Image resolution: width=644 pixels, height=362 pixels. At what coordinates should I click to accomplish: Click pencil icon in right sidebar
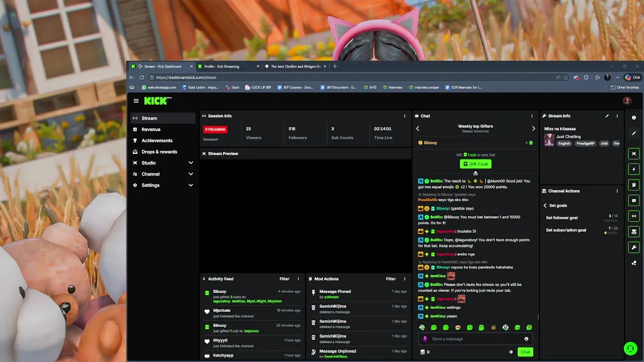[634, 133]
